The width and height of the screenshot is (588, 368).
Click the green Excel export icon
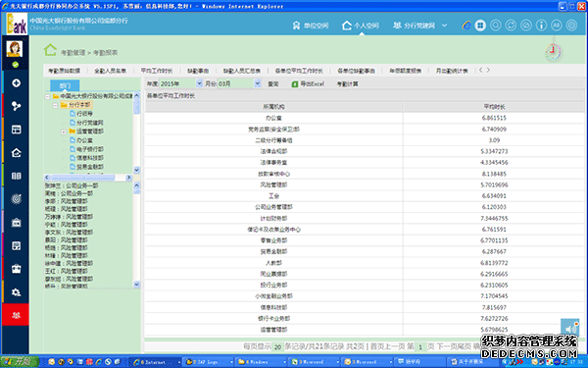[x=295, y=84]
